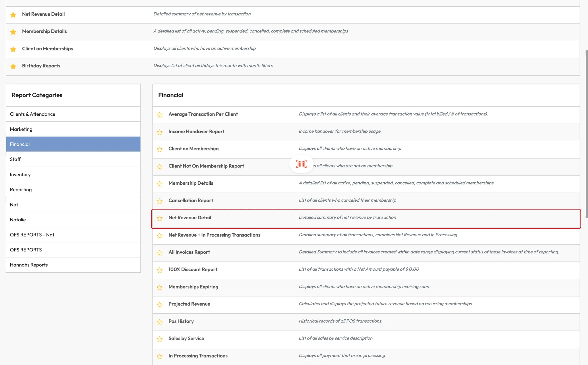Favorite the Income Handover Report

pos(160,132)
